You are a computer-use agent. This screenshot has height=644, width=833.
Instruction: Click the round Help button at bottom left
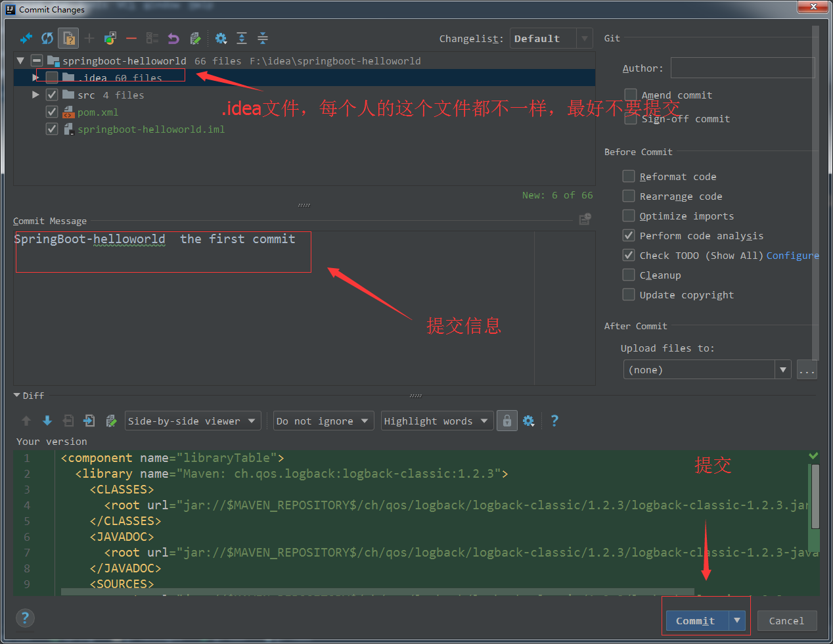point(25,618)
